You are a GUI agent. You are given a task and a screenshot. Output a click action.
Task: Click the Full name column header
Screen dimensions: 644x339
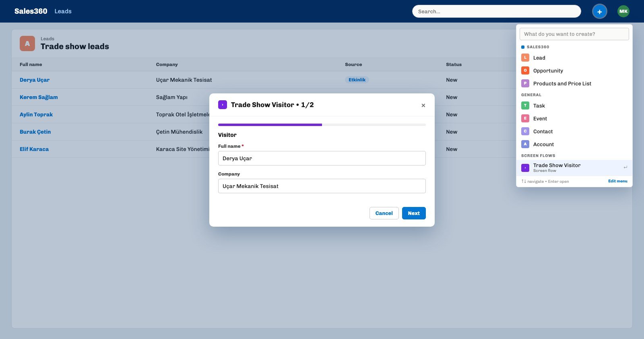31,64
